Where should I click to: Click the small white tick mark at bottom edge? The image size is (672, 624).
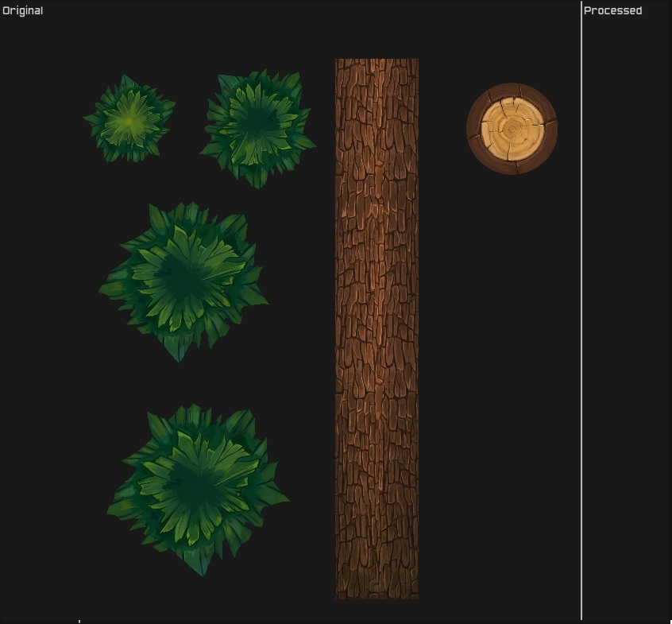(79, 621)
